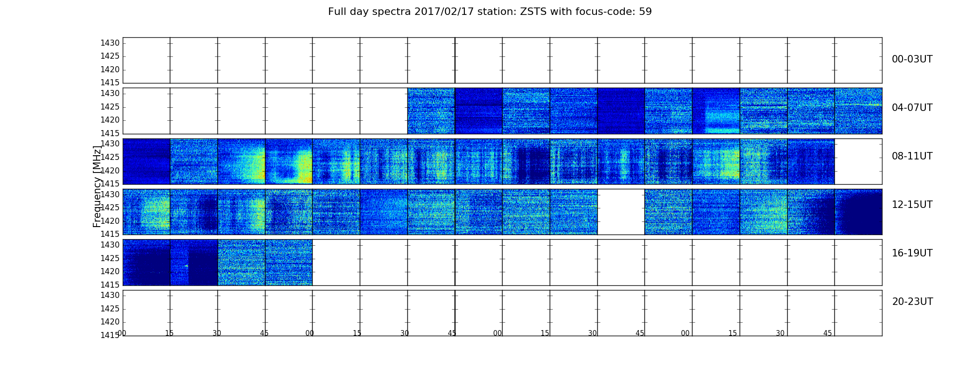980x373 pixels.
Task: Click the '1430' tick in the 00-03UT row
Action: coord(110,43)
